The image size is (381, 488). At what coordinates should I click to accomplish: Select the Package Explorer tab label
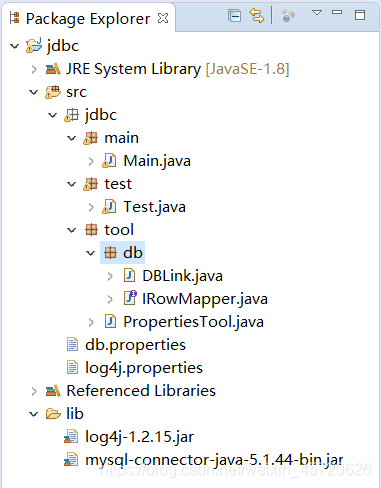[x=88, y=19]
